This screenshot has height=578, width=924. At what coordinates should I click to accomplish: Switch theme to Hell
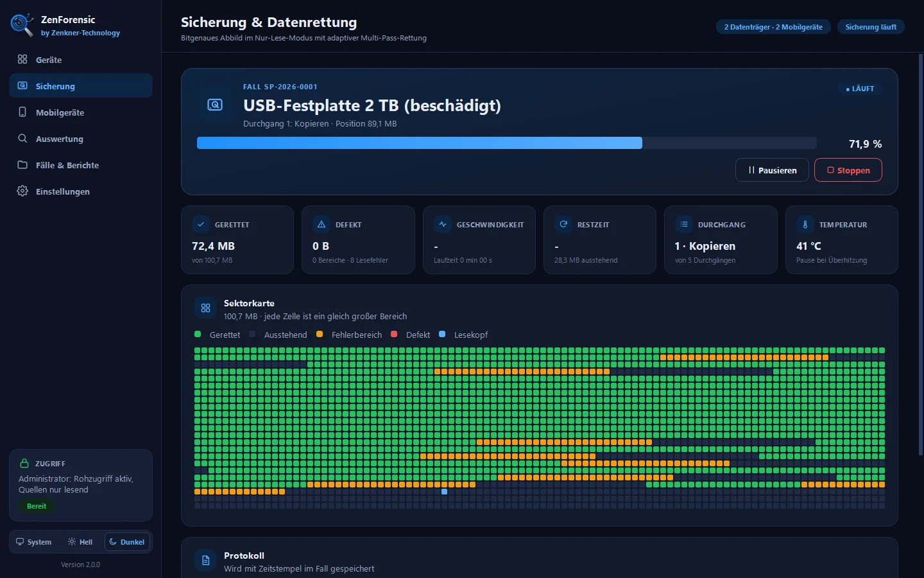[x=80, y=542]
